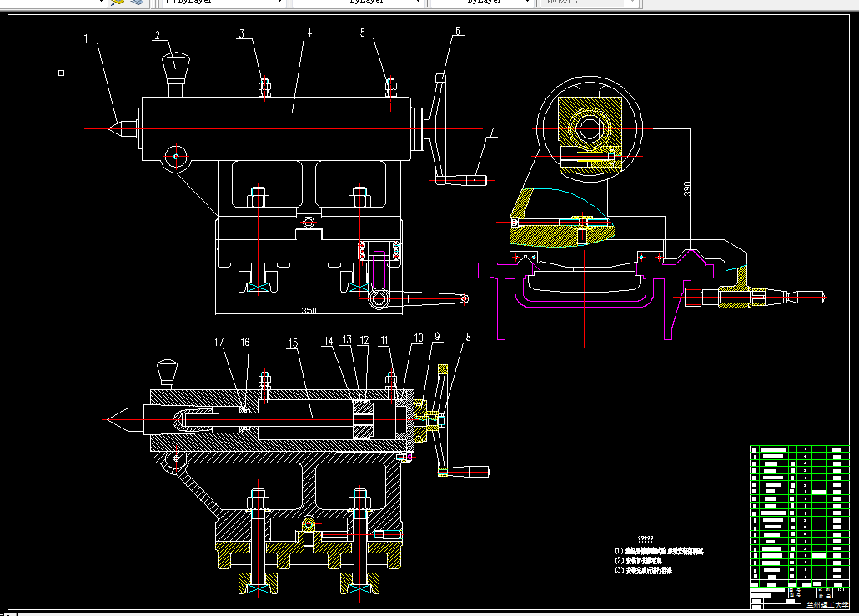Open the ByLayer color dropdown

click(224, 2)
